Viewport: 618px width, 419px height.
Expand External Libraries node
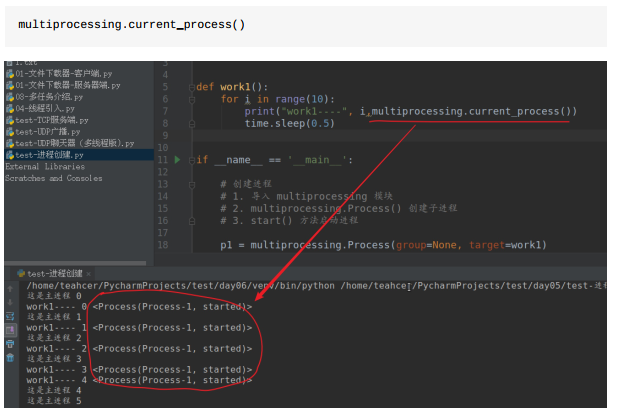(x=45, y=166)
